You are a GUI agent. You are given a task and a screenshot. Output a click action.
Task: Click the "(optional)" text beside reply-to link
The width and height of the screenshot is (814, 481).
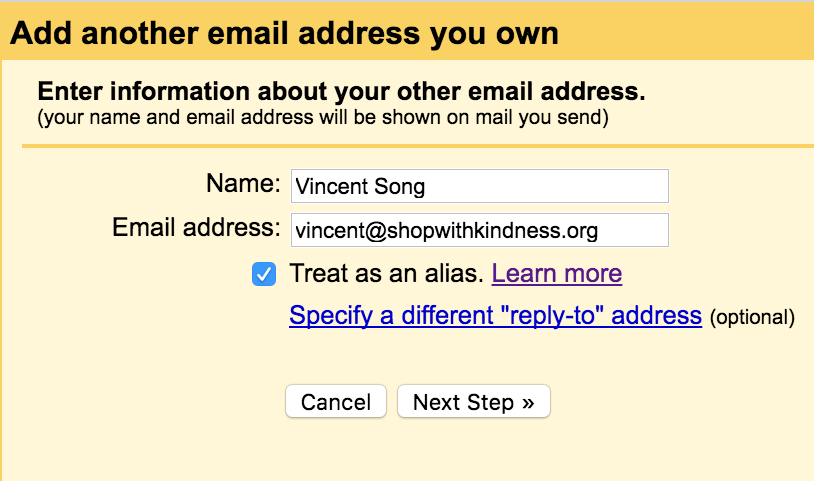tap(752, 317)
